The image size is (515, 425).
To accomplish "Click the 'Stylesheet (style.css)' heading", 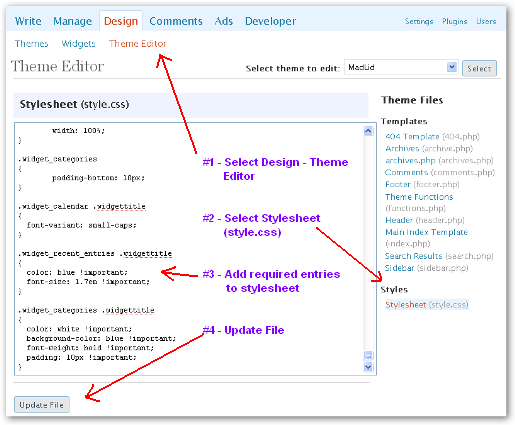I will point(74,104).
